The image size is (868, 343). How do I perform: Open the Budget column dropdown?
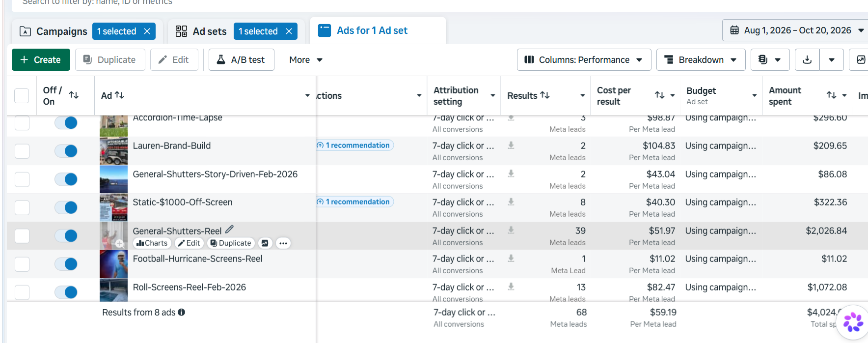pyautogui.click(x=754, y=95)
